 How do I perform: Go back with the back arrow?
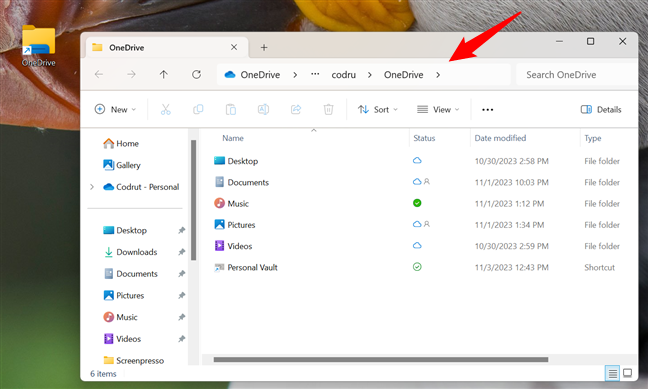coord(99,74)
